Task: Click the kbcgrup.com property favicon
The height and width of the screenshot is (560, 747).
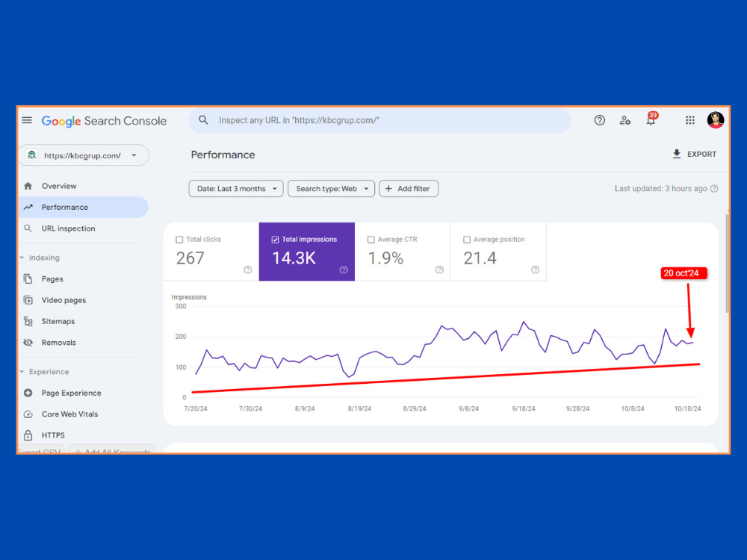Action: pyautogui.click(x=32, y=155)
